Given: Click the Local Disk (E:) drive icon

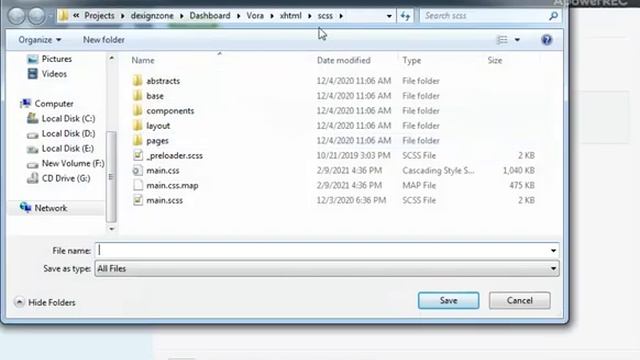Looking at the screenshot, I should 32,149.
